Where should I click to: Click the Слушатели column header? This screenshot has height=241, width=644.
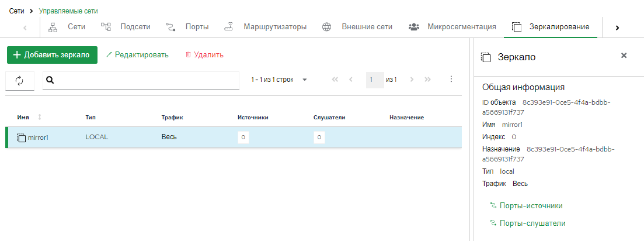pos(329,118)
